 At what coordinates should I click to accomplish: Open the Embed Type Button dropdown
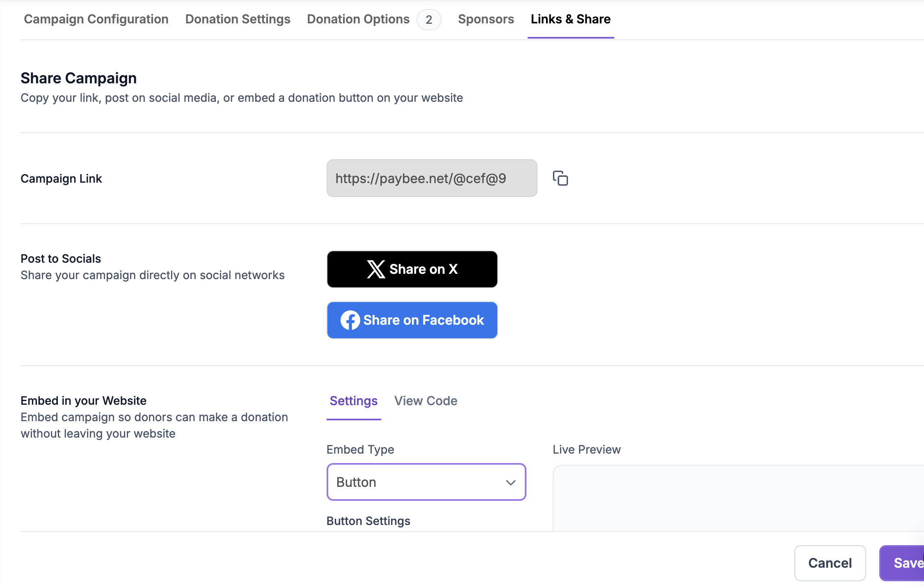(426, 482)
